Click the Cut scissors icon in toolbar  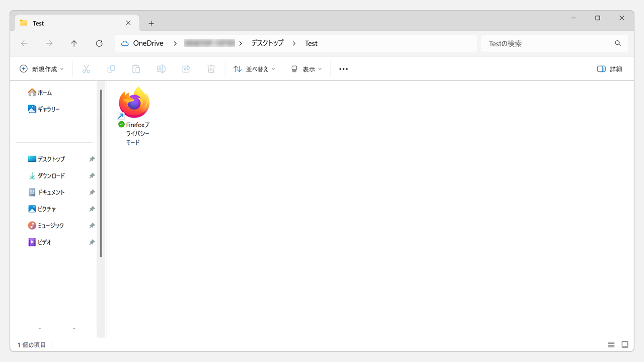point(86,69)
